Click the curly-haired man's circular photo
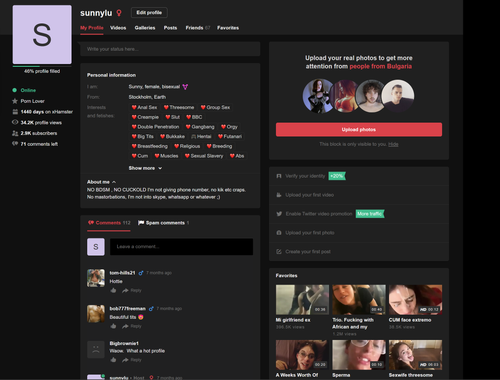This screenshot has height=380, width=500. click(x=371, y=96)
